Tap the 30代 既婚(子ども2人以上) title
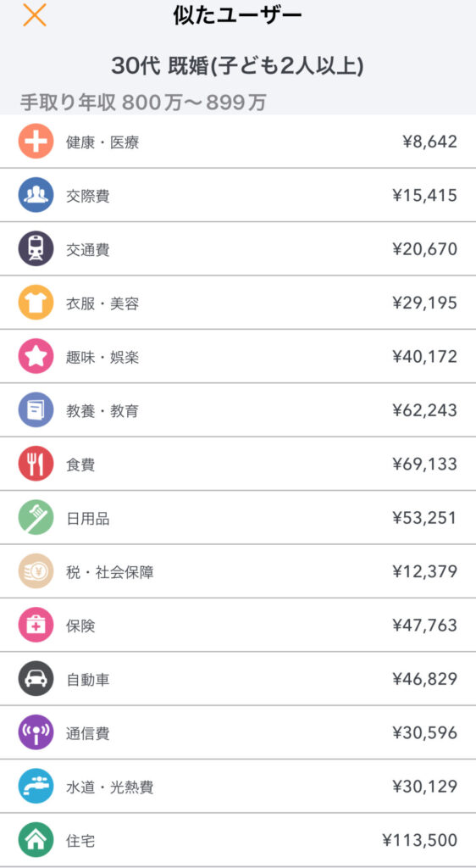This screenshot has width=476, height=868. tap(238, 66)
